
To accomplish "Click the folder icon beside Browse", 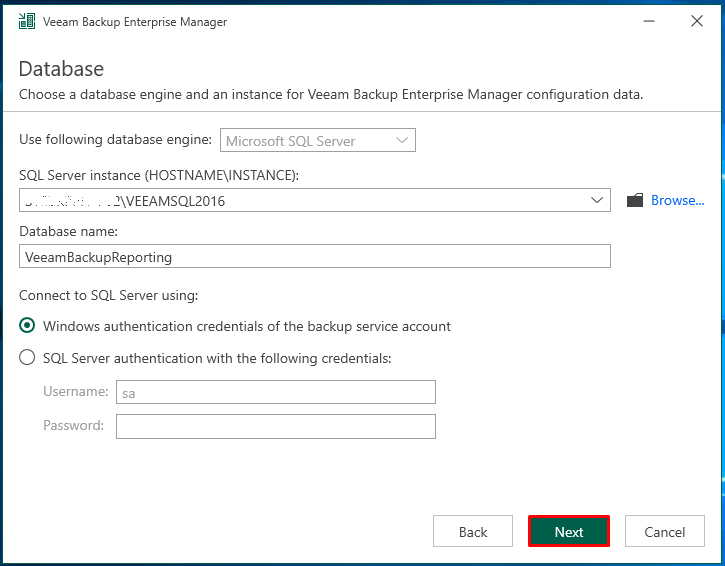I will coord(635,200).
